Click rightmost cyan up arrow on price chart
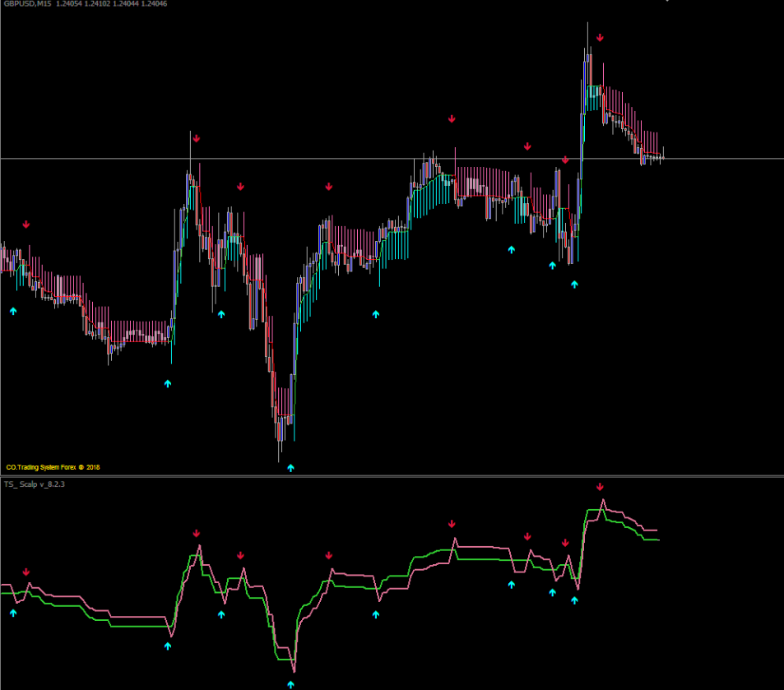Image resolution: width=784 pixels, height=690 pixels. tap(575, 285)
